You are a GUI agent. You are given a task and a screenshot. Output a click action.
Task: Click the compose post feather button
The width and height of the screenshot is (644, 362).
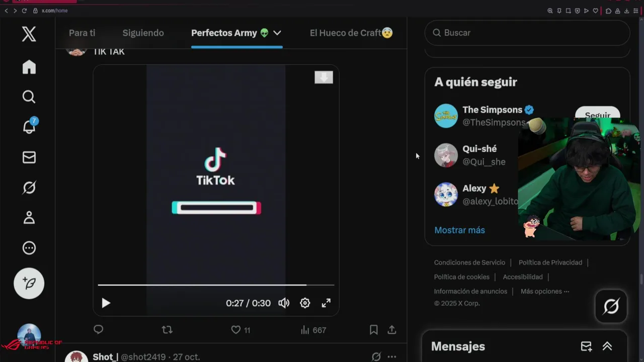(29, 284)
